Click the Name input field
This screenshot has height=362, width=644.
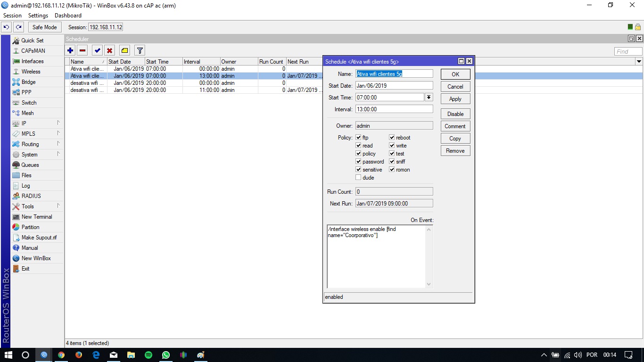tap(394, 74)
